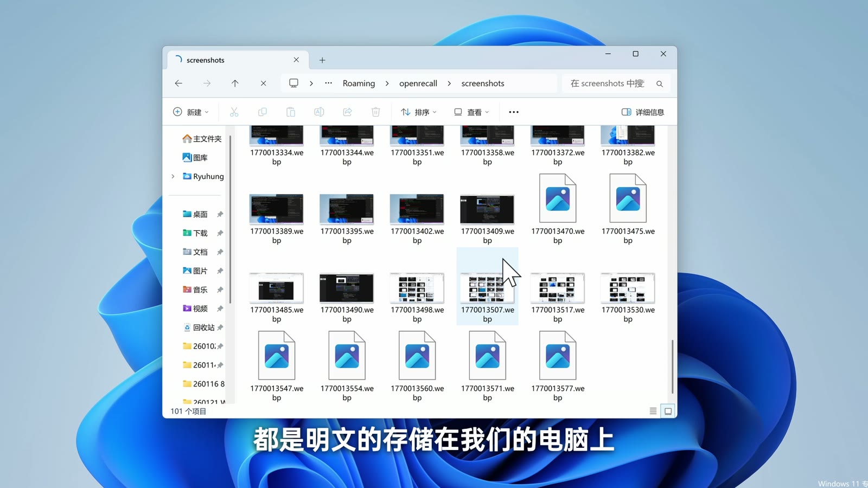
Task: Open the address bar ellipsis menu
Action: [328, 83]
